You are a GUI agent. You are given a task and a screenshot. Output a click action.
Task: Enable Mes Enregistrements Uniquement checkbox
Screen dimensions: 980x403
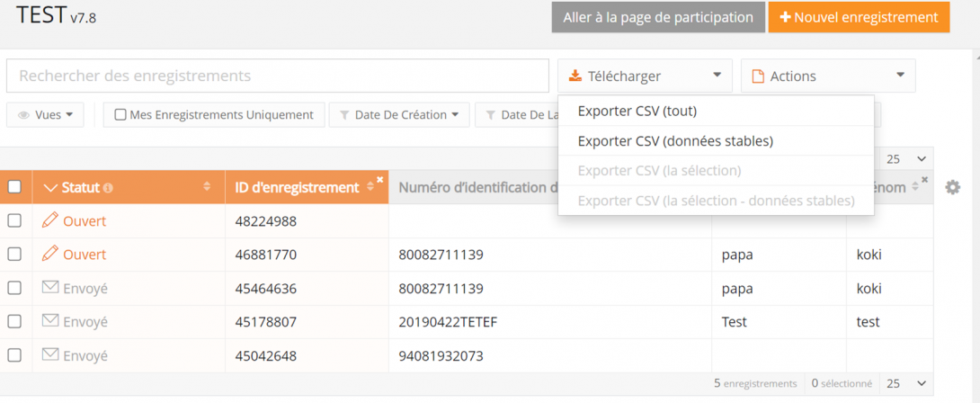120,115
